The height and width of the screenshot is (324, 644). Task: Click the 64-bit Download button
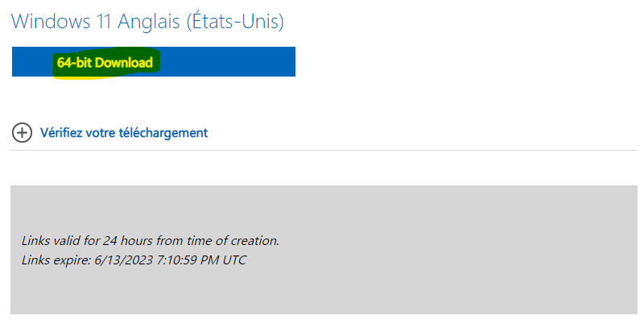pyautogui.click(x=154, y=62)
